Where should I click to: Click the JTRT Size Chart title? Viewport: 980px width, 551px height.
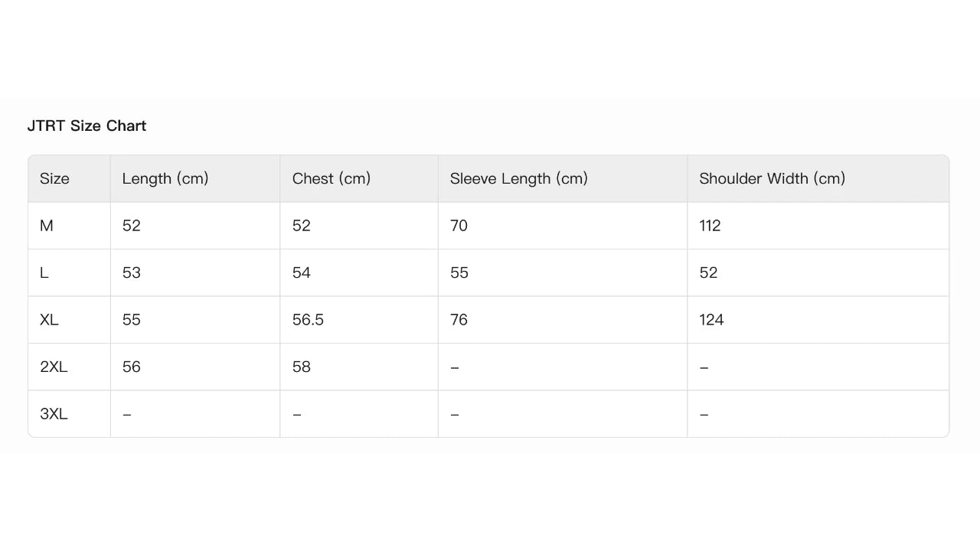[x=87, y=126]
